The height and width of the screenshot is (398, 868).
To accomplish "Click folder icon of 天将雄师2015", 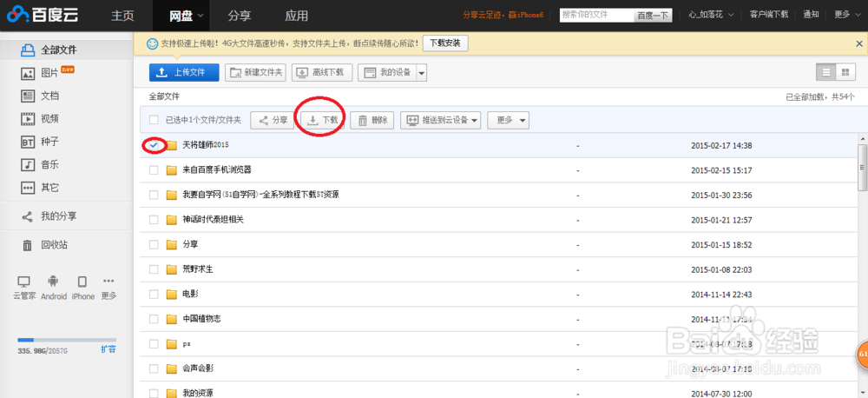I will 172,145.
